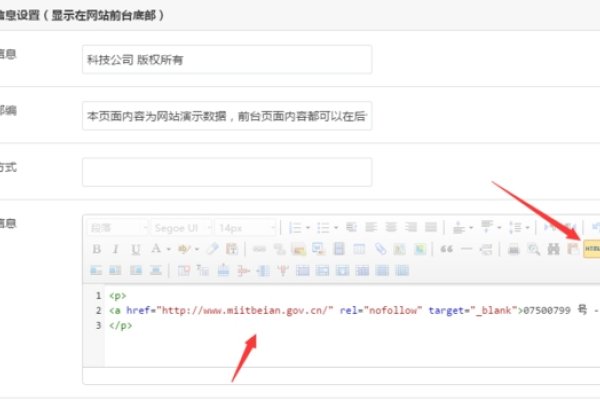This screenshot has width=600, height=400.
Task: Expand paragraph spacing after dropdown
Action: point(499,228)
